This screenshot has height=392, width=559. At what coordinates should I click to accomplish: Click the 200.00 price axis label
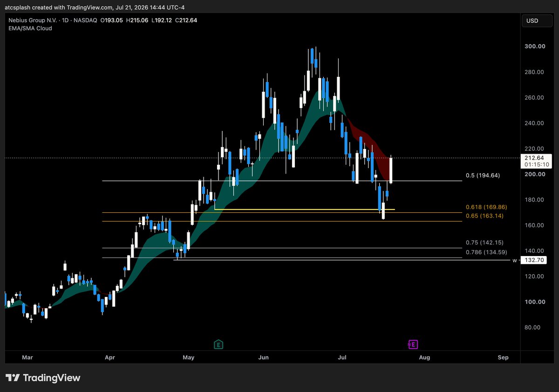(x=535, y=174)
